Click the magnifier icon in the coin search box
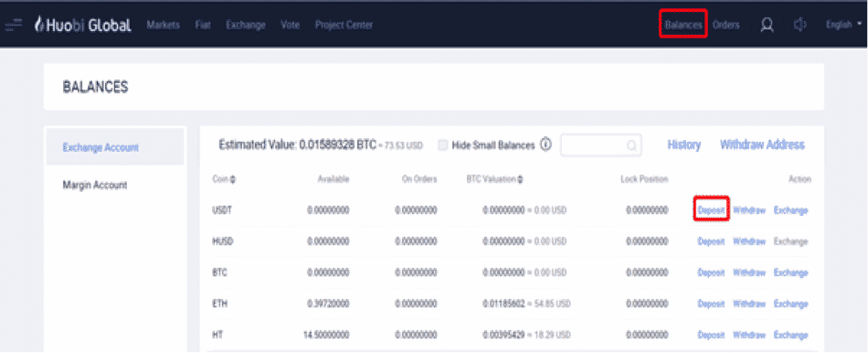This screenshot has width=868, height=353. [631, 145]
